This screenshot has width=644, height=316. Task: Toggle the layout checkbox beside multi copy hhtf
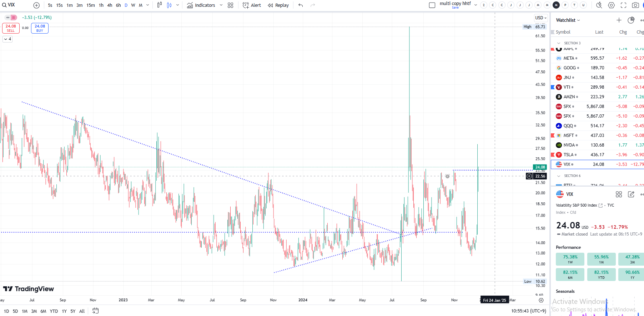coord(432,5)
